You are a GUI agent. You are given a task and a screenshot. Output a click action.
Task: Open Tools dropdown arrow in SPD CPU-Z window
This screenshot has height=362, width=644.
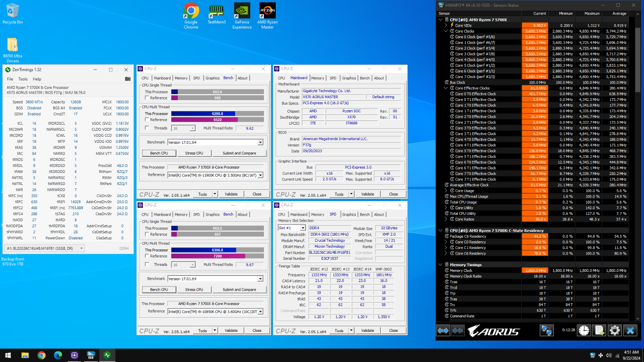pyautogui.click(x=351, y=330)
